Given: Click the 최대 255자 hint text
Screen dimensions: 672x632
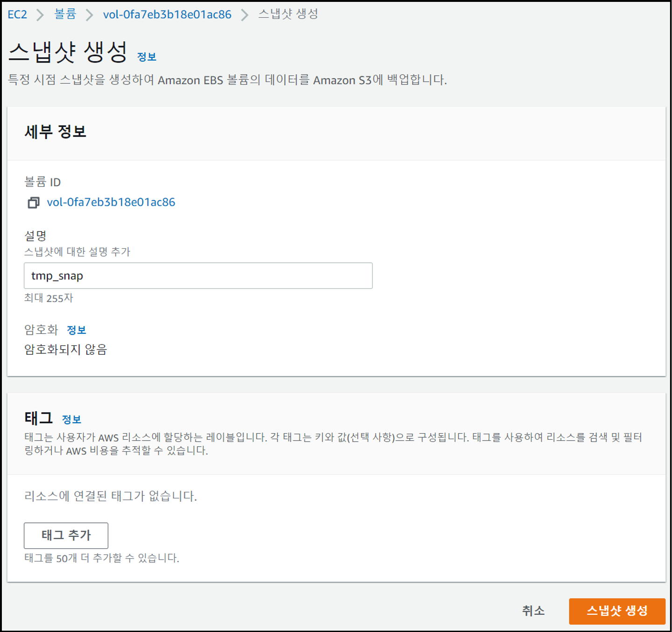Looking at the screenshot, I should (49, 298).
